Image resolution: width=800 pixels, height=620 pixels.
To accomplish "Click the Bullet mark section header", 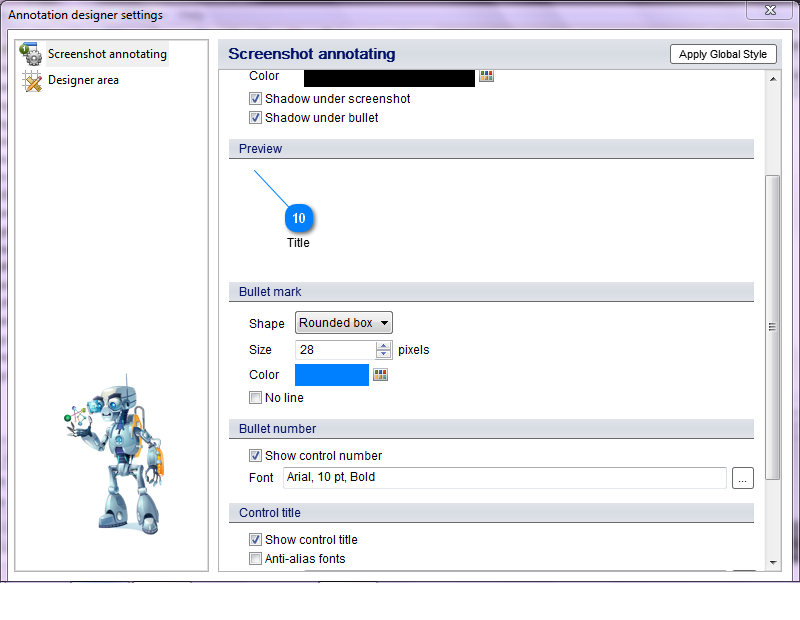I will point(491,292).
